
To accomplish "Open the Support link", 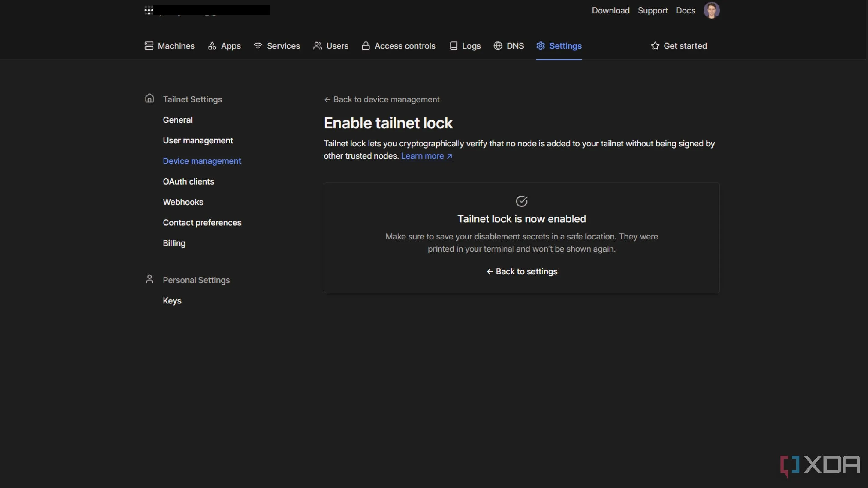I will tap(653, 10).
